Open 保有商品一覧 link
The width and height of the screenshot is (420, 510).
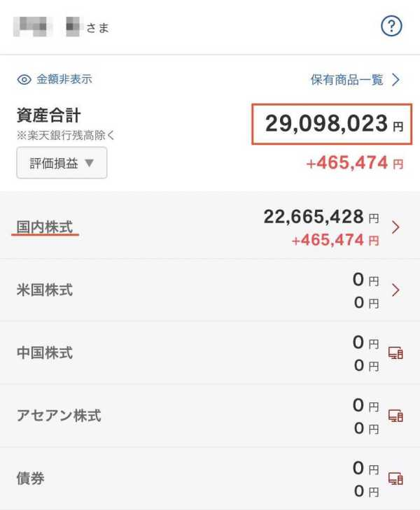coord(346,80)
